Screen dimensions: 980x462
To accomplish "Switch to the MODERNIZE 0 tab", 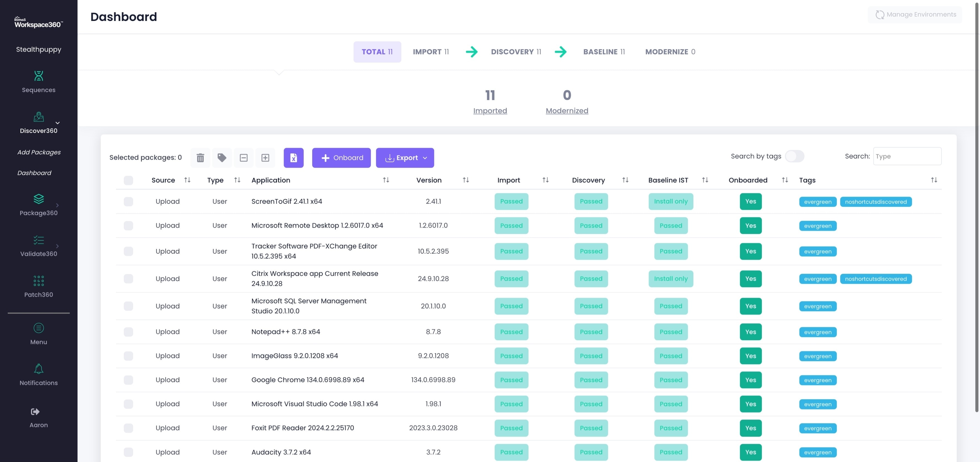I will (x=670, y=52).
